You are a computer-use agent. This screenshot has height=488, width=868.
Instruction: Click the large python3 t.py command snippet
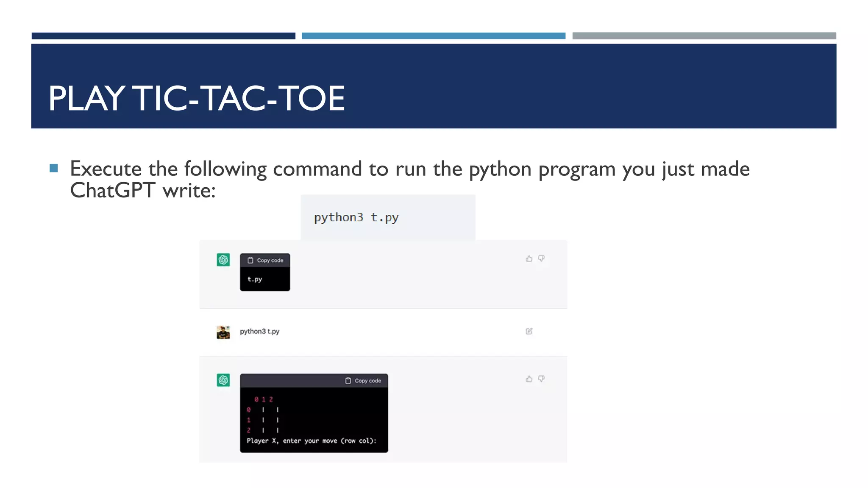[356, 217]
